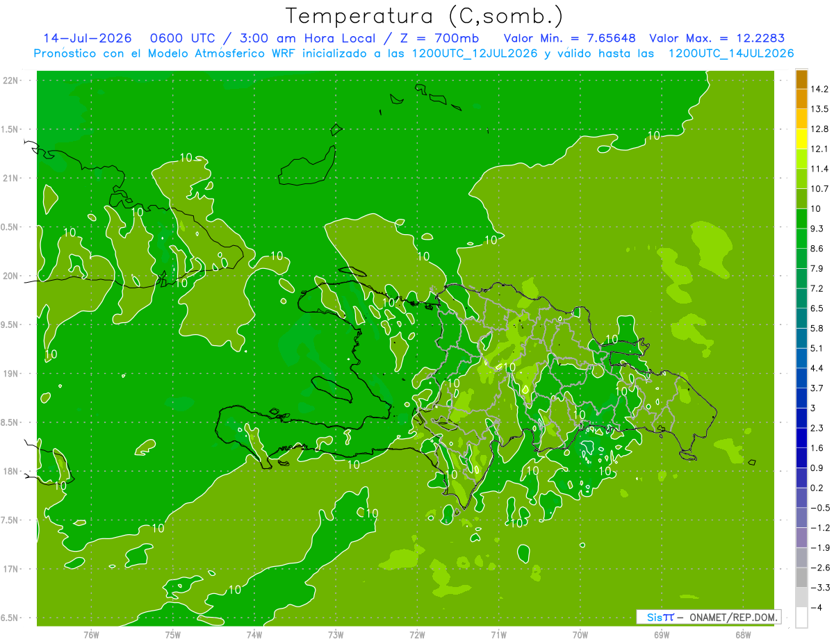
Task: Click the color bar label "7.2"
Action: click(817, 288)
